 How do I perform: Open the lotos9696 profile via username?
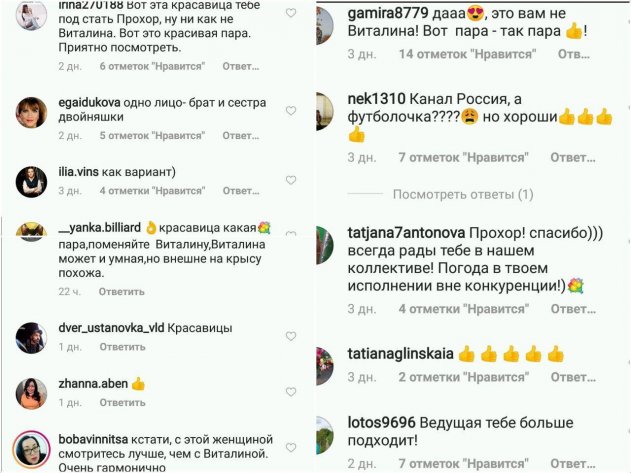[381, 423]
